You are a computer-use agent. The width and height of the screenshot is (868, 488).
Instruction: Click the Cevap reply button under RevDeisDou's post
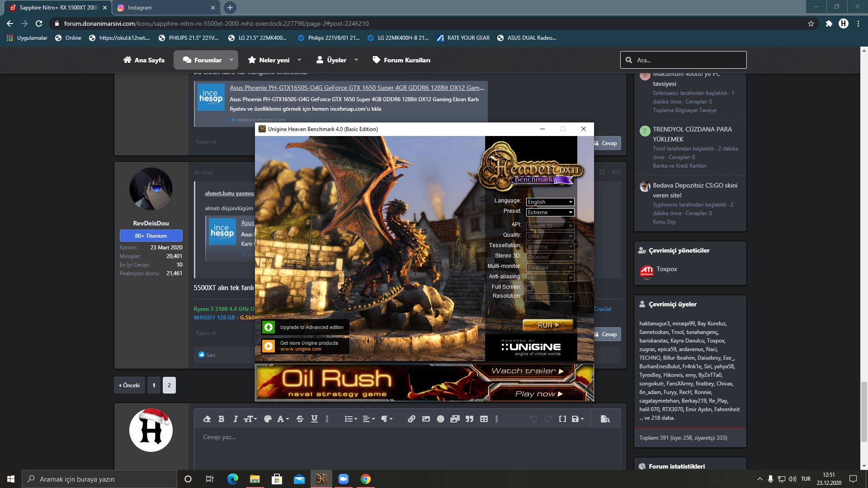click(607, 334)
